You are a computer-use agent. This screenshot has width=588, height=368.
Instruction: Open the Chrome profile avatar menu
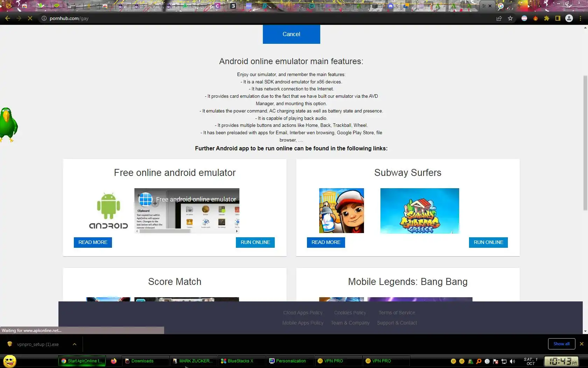[x=569, y=18]
